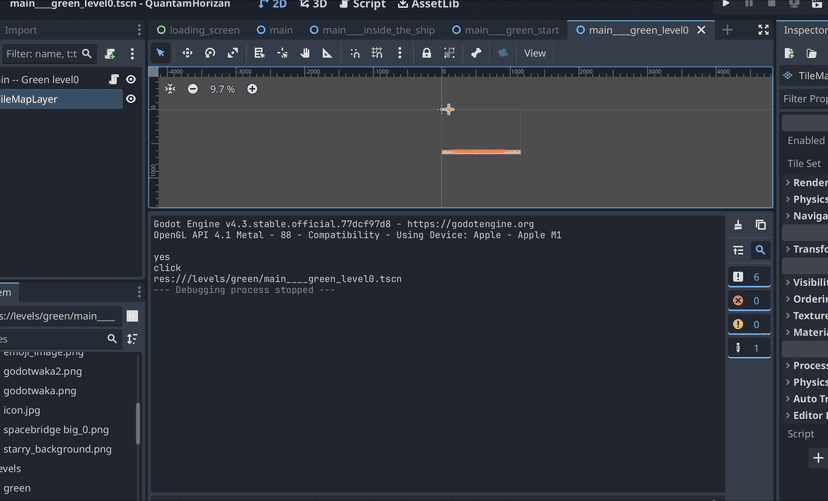Select the Rotate mode tool
828x501 pixels.
pyautogui.click(x=210, y=53)
